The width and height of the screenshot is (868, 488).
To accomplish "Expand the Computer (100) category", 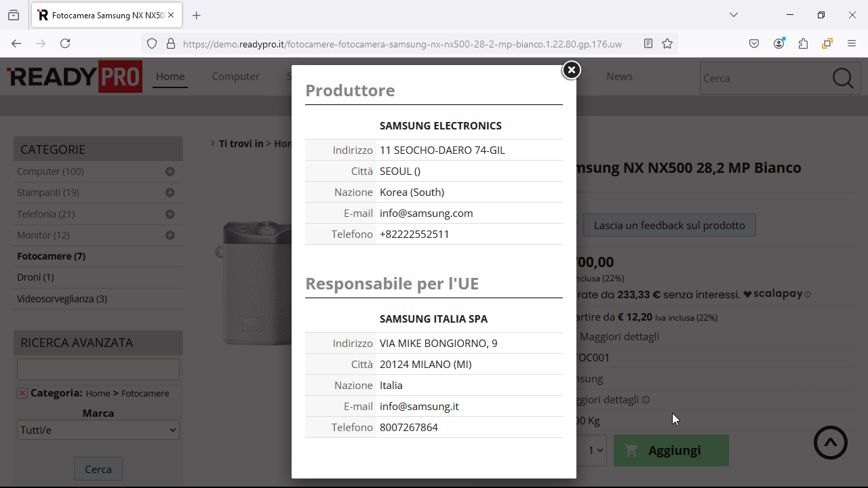I will coord(170,171).
